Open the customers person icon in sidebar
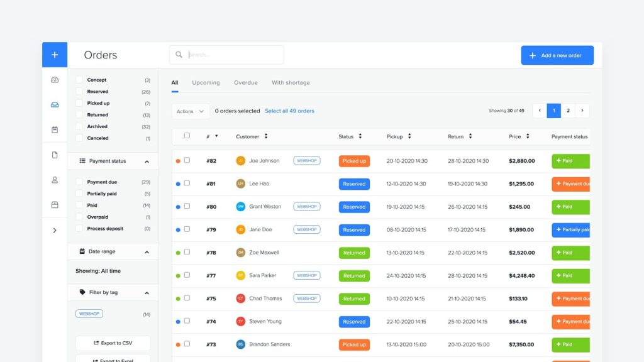Screen dimensions: 644x362 tap(55, 180)
